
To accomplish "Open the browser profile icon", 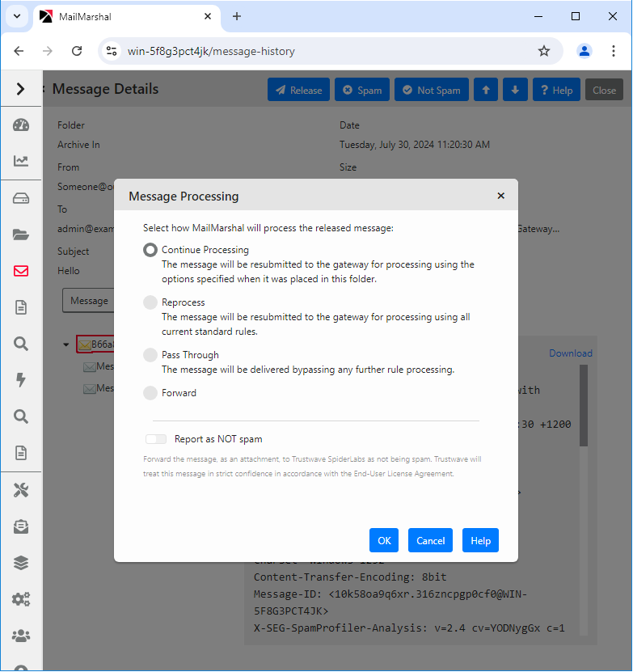I will click(584, 51).
